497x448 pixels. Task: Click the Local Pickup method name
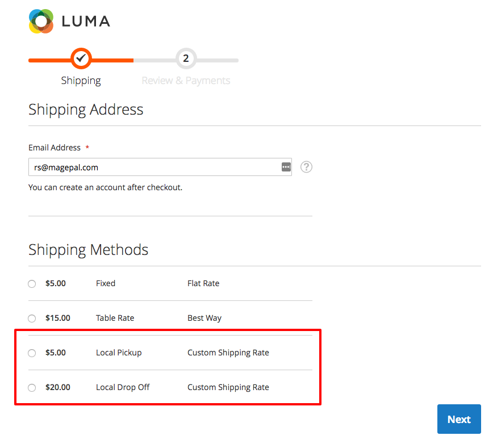click(x=119, y=353)
